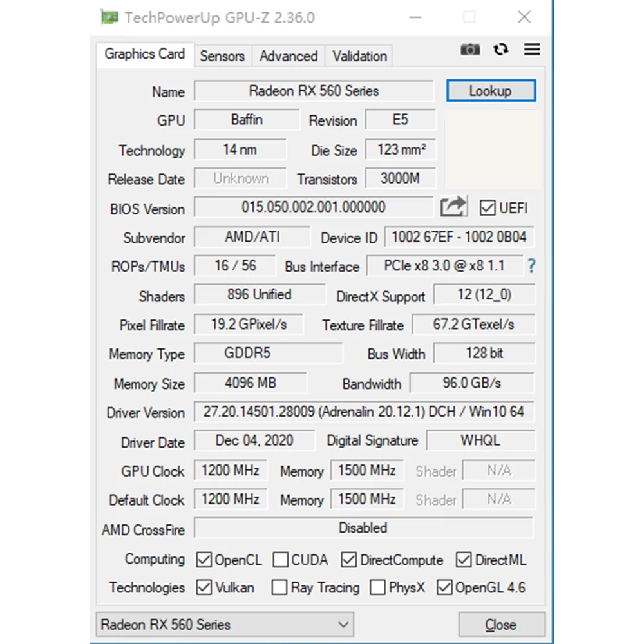Close the GPU-Z window with X
644x644 pixels.
(x=524, y=17)
